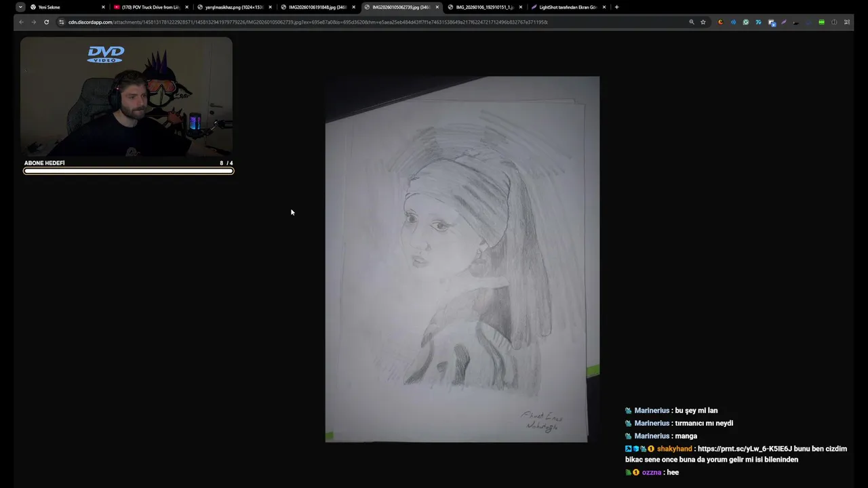The width and height of the screenshot is (868, 488).
Task: Open the window-capture extension icon
Action: coord(771,22)
